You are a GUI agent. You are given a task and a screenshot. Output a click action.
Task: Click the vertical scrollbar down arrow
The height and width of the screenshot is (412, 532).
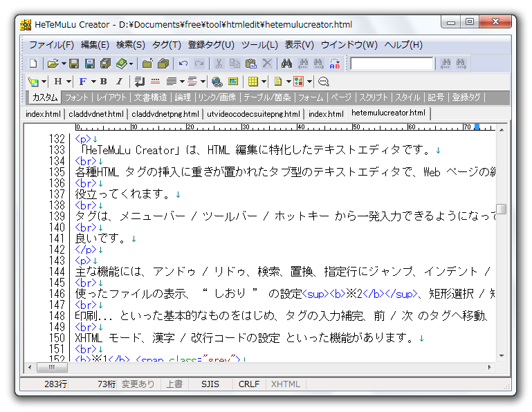point(502,356)
